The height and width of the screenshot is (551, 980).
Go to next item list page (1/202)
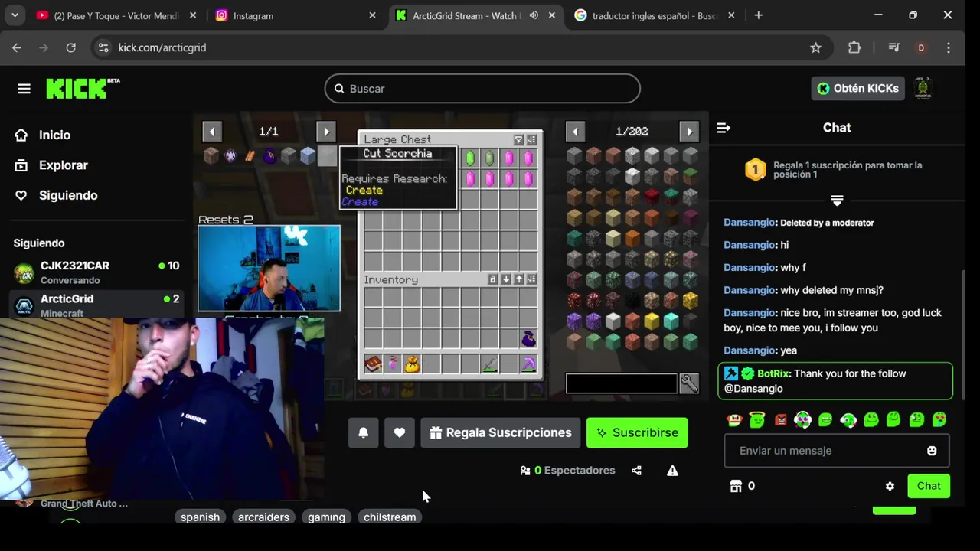tap(689, 132)
